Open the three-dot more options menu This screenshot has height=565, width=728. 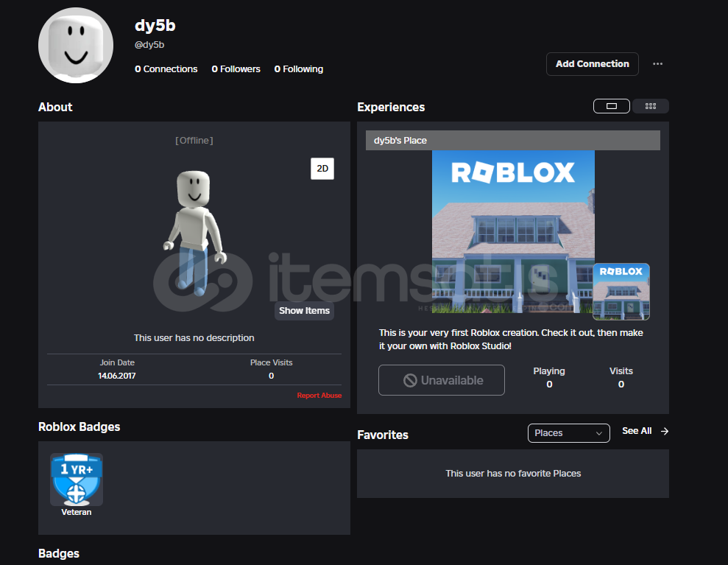coord(657,64)
